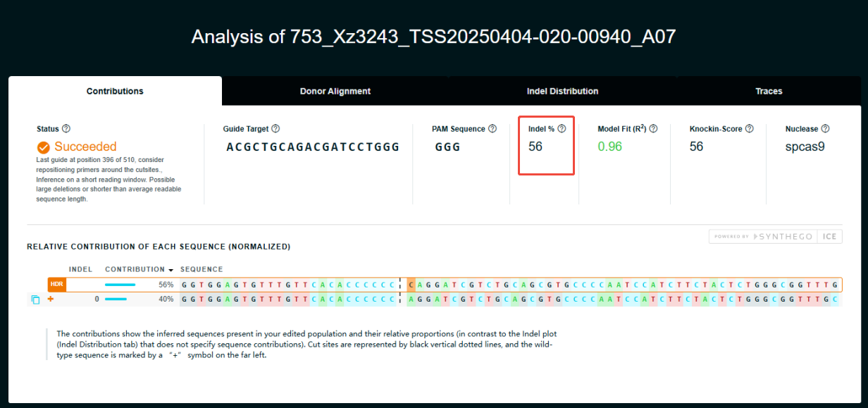Click the PAM Sequence help icon

click(x=492, y=128)
